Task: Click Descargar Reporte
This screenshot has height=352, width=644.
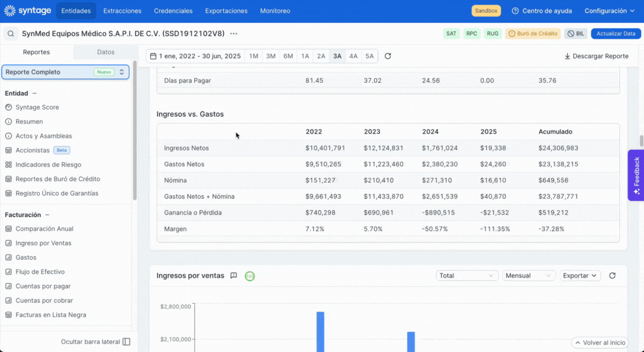Action: click(596, 56)
